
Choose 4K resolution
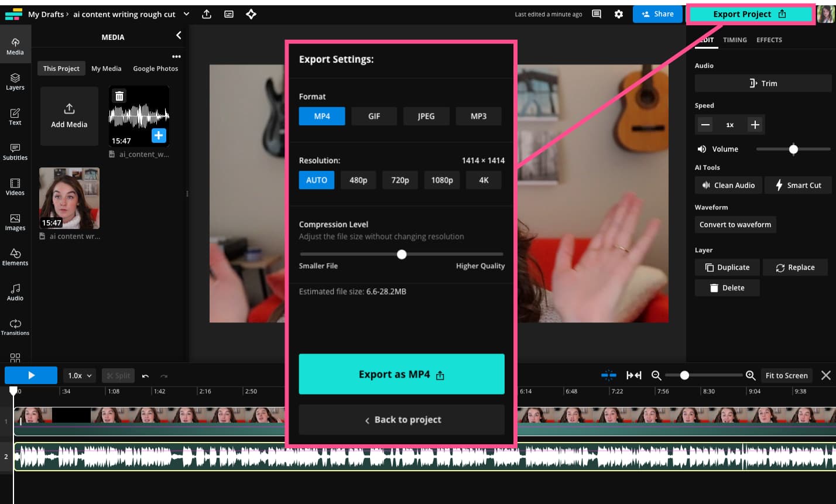point(484,180)
